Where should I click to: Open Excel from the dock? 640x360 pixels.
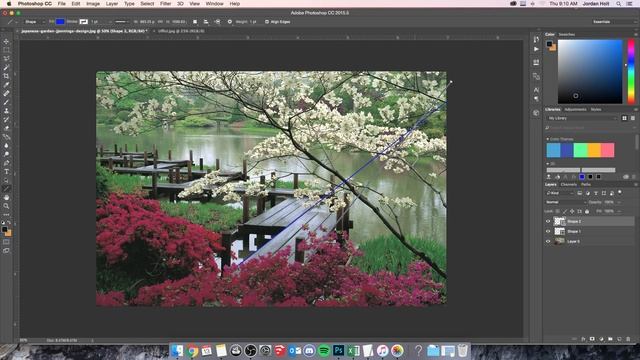coord(353,350)
